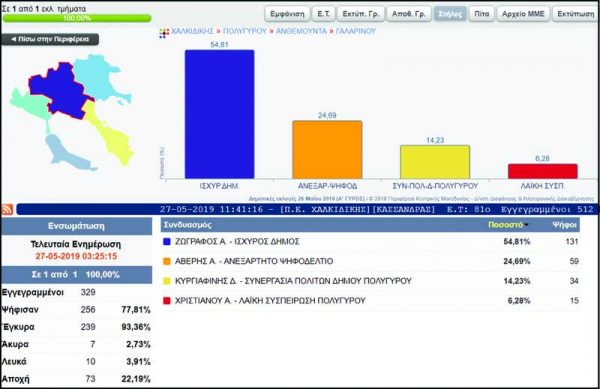Switch chart to Πίτα view

coord(481,14)
